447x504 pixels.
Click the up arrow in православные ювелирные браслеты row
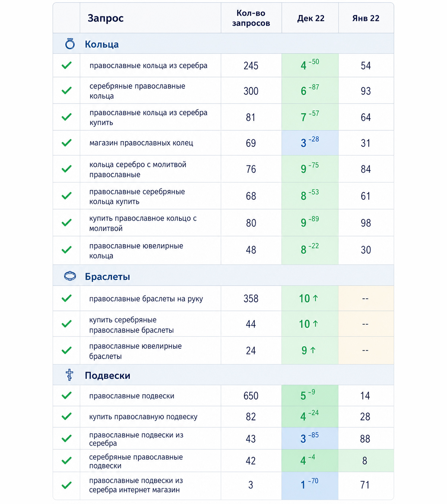pos(313,350)
